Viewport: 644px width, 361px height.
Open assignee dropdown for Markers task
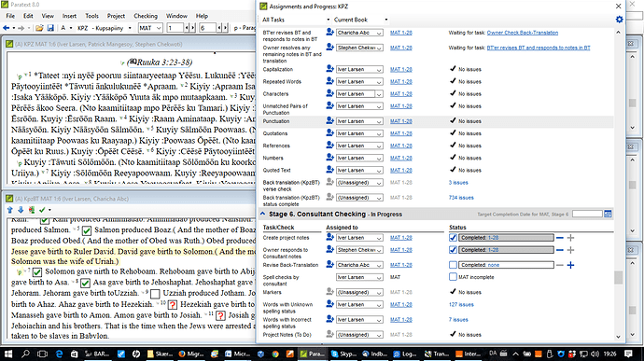(359, 292)
